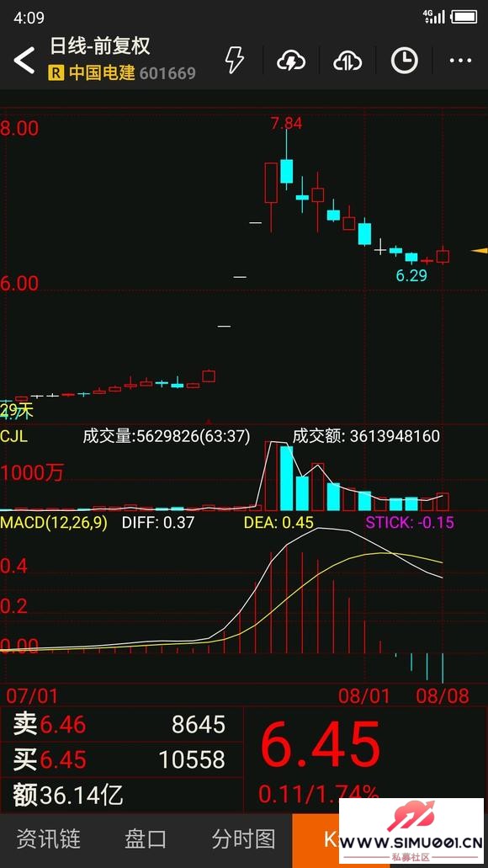Open the clock history icon
Image resolution: width=488 pixels, height=868 pixels.
tap(405, 61)
